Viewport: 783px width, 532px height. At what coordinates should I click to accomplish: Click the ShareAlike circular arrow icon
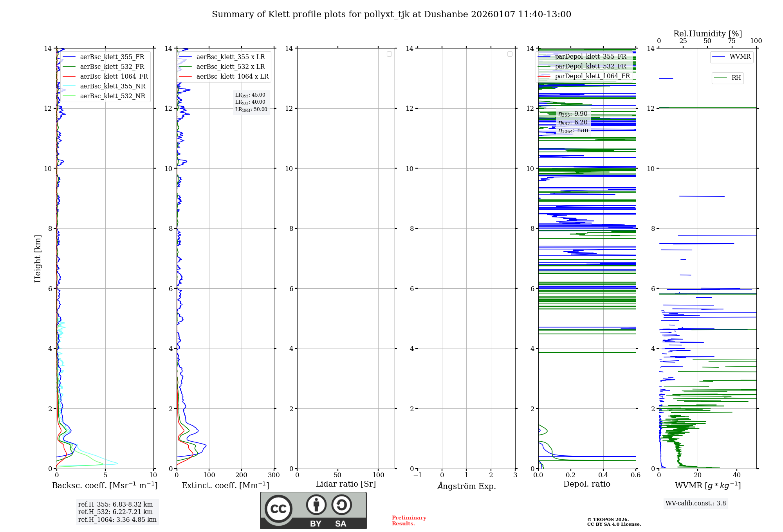(341, 505)
